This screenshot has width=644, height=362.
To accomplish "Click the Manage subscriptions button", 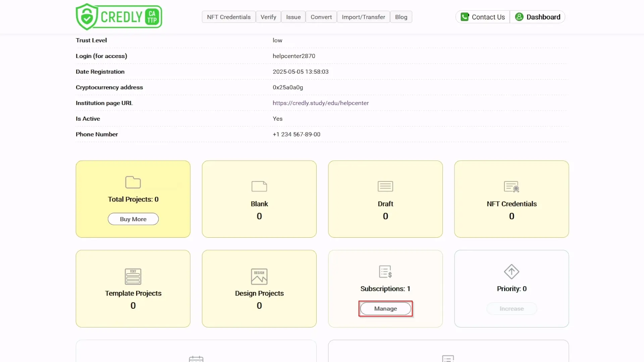I will click(x=385, y=308).
